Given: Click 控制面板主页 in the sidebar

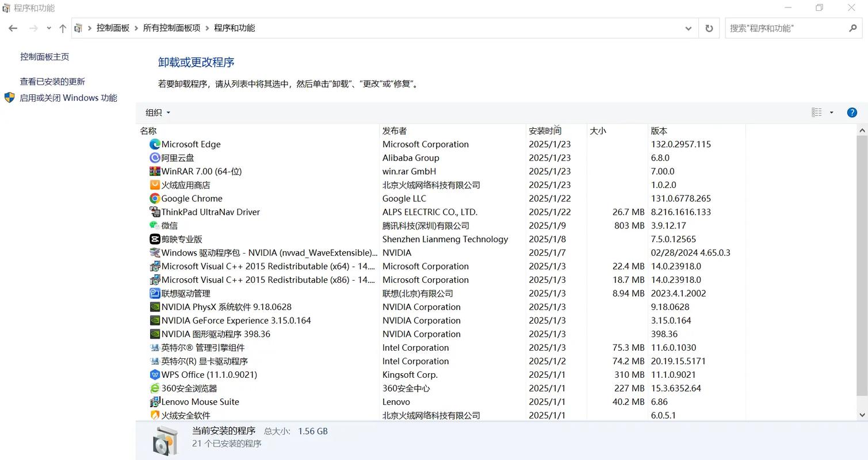Looking at the screenshot, I should [44, 56].
